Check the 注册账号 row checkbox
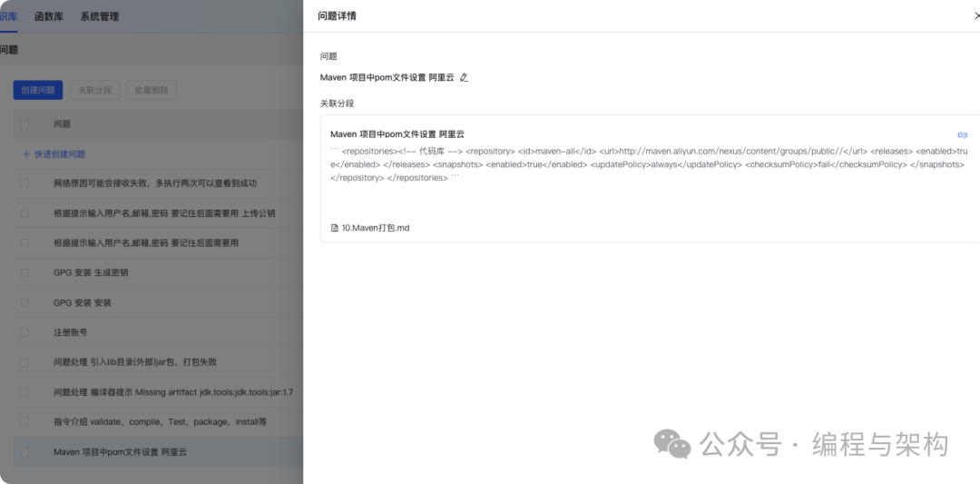This screenshot has width=980, height=484. tap(24, 332)
